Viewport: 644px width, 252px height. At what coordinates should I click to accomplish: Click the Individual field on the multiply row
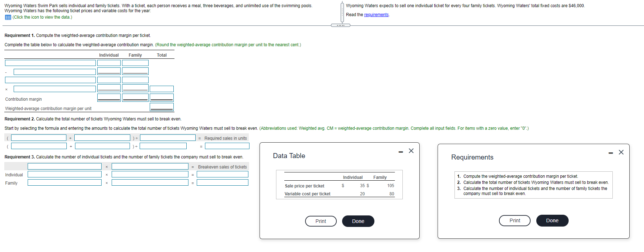(109, 88)
